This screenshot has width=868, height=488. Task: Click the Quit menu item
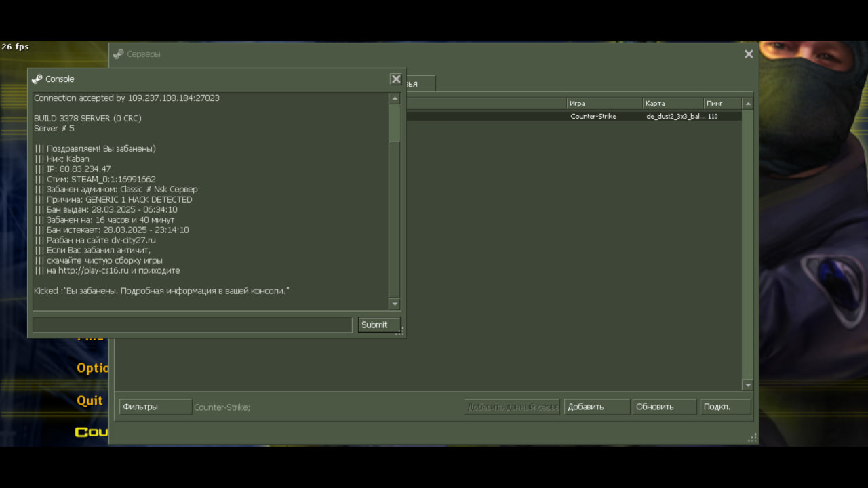pos(90,401)
